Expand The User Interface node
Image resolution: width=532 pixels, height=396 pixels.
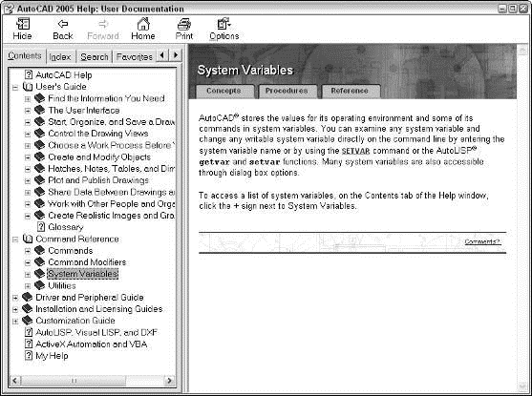click(x=28, y=111)
